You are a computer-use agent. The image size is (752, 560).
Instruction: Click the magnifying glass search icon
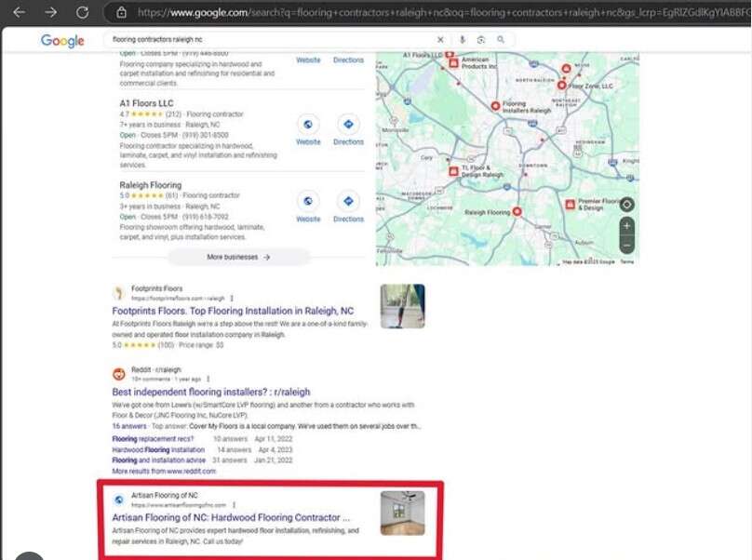[501, 40]
